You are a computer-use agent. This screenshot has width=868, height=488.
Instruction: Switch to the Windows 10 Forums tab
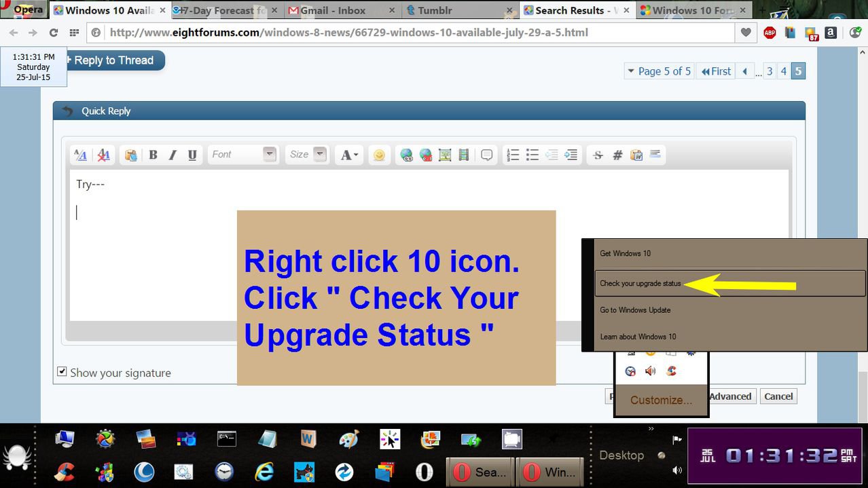(693, 10)
